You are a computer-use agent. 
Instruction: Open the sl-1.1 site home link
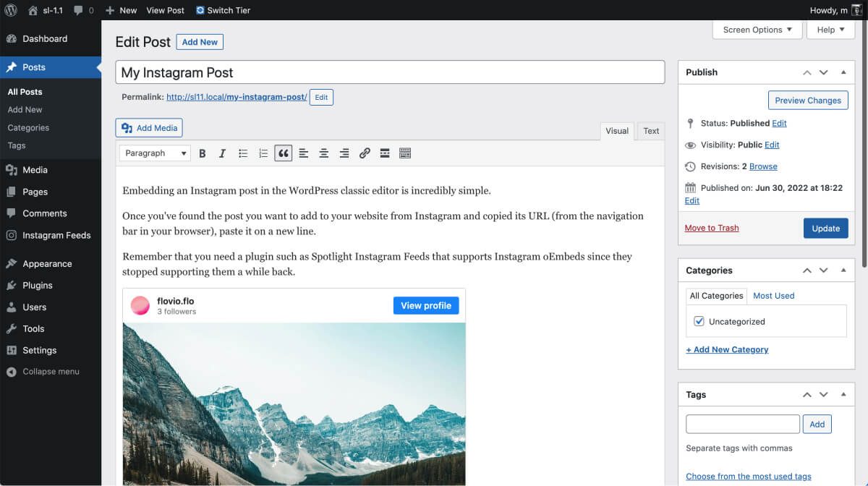click(x=46, y=10)
